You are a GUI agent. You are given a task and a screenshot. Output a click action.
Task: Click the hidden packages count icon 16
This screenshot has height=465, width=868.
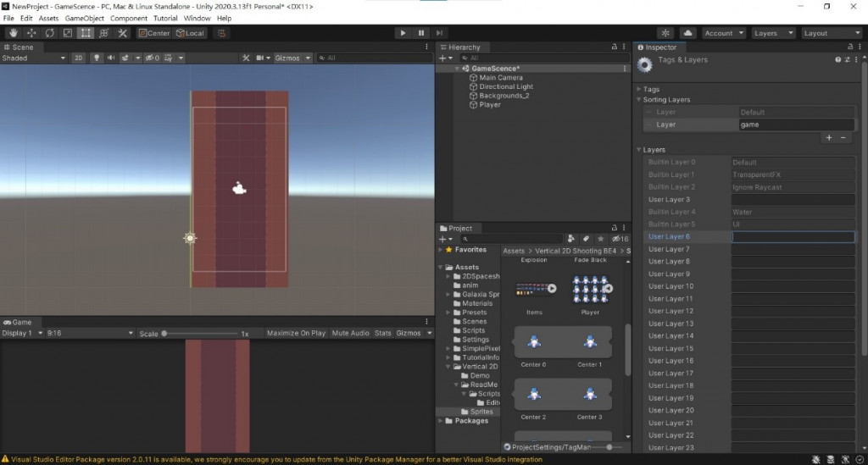click(x=620, y=239)
